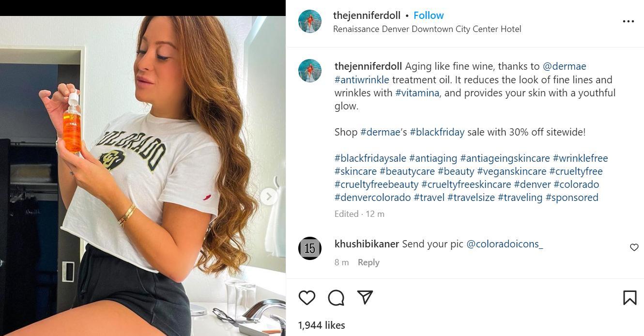Reply to khushibikaner's comment

368,262
